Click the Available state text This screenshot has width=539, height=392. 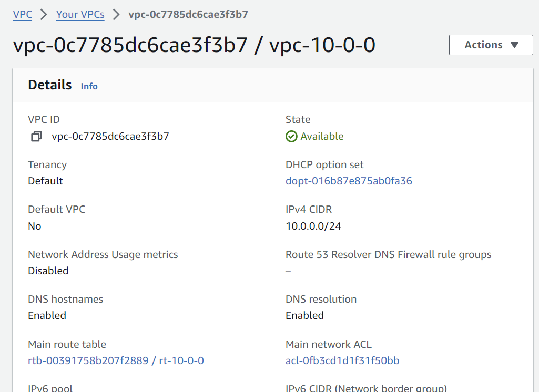pos(322,137)
